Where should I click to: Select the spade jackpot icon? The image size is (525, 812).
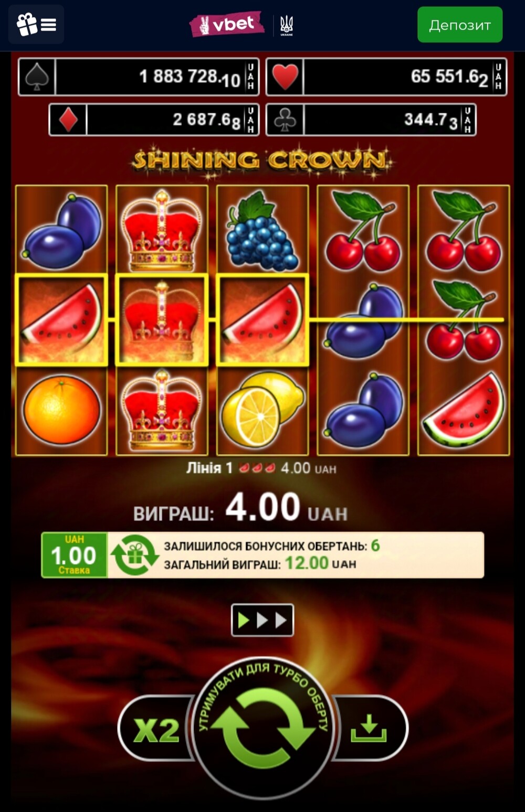coord(37,77)
